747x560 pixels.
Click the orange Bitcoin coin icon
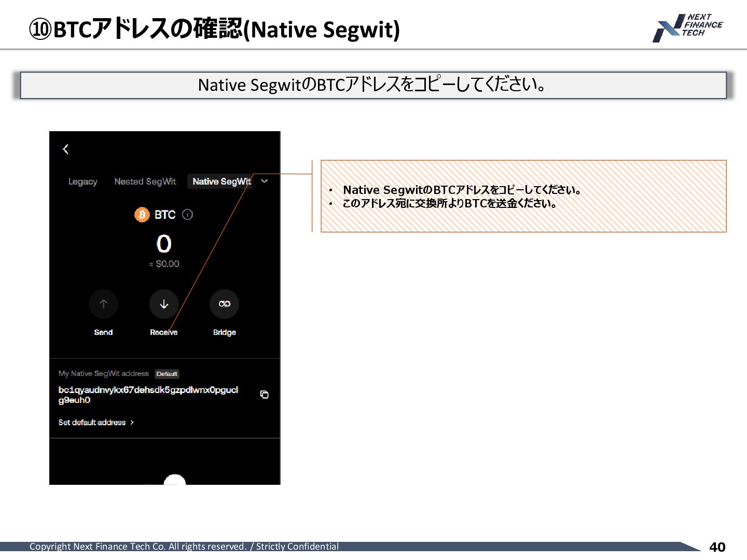click(142, 214)
